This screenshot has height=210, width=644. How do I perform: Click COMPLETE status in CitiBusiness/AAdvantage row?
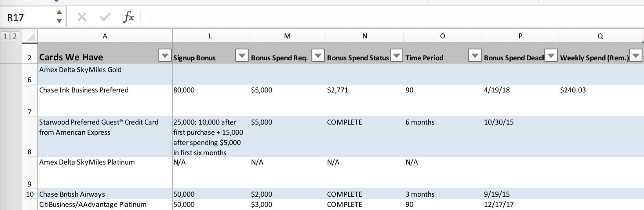click(364, 205)
